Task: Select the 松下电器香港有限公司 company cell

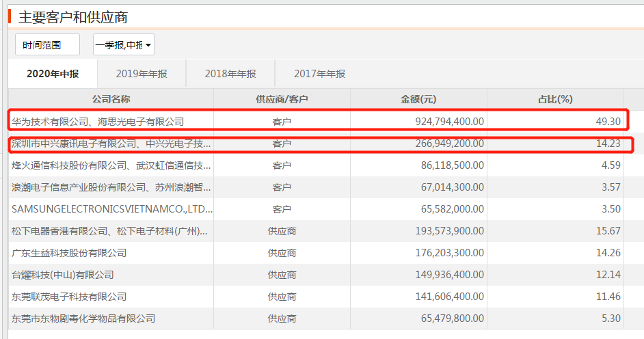Action: (x=109, y=231)
